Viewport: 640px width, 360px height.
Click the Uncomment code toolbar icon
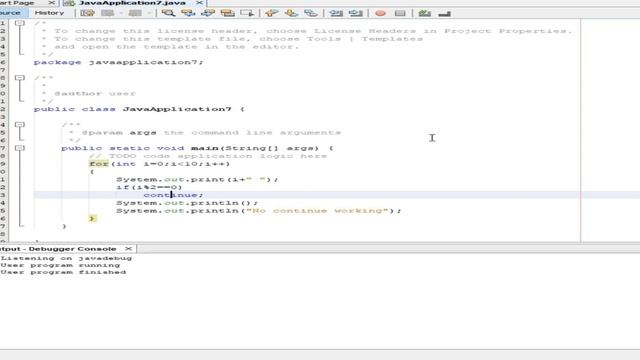tap(444, 13)
